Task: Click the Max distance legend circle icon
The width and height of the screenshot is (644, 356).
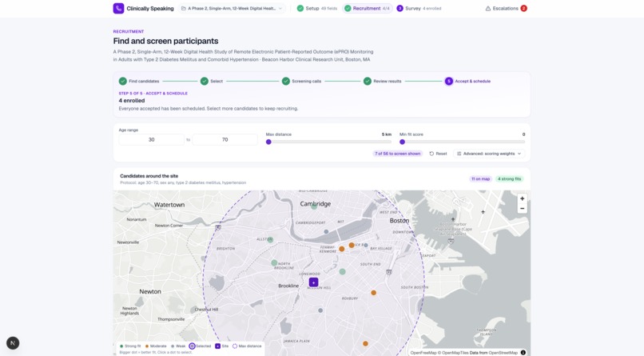Action: pos(235,346)
